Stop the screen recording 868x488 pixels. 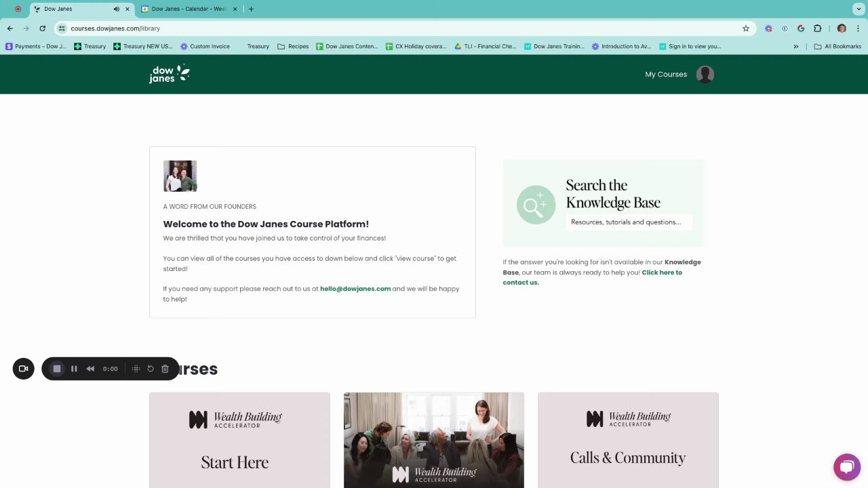tap(57, 369)
